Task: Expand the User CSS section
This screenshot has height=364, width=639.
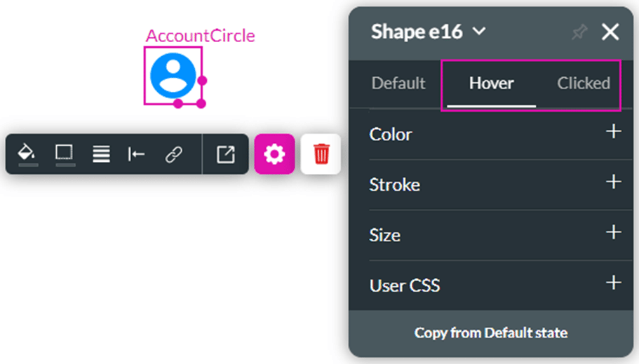Action: (x=613, y=283)
